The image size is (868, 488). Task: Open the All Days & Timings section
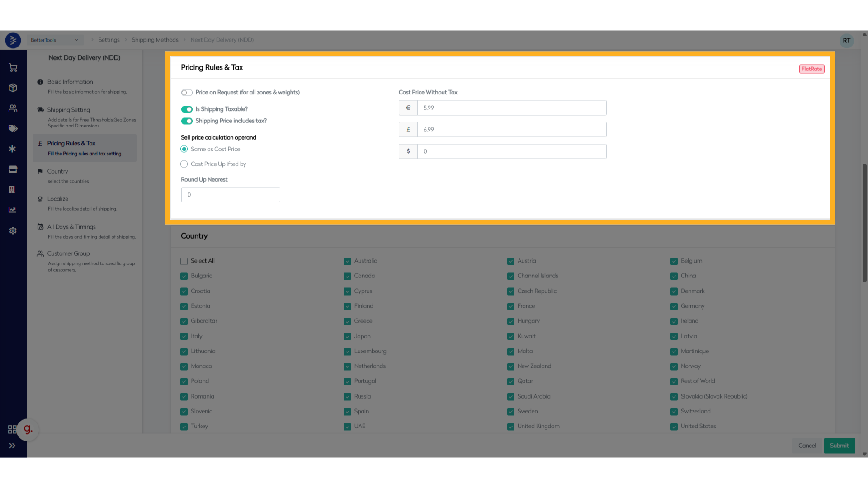tap(71, 227)
